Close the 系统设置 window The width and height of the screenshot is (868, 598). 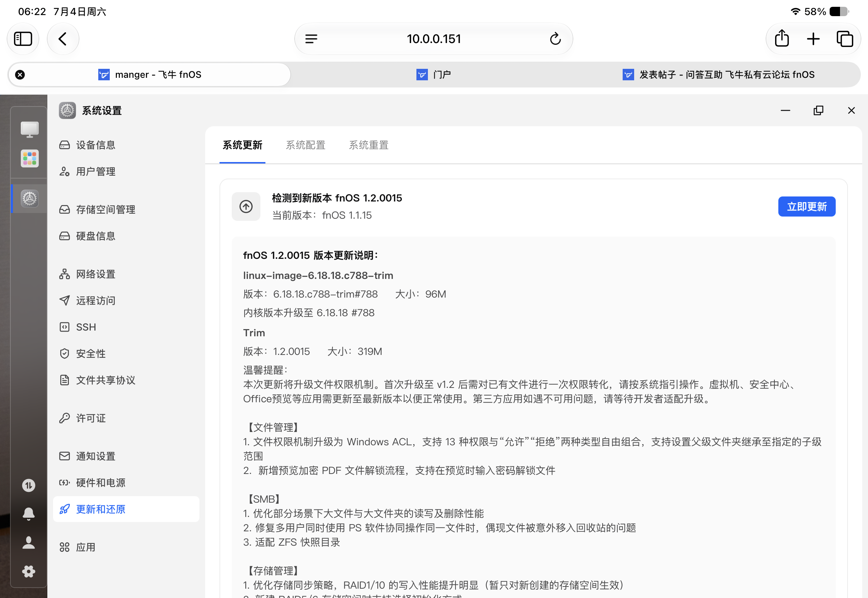click(852, 110)
